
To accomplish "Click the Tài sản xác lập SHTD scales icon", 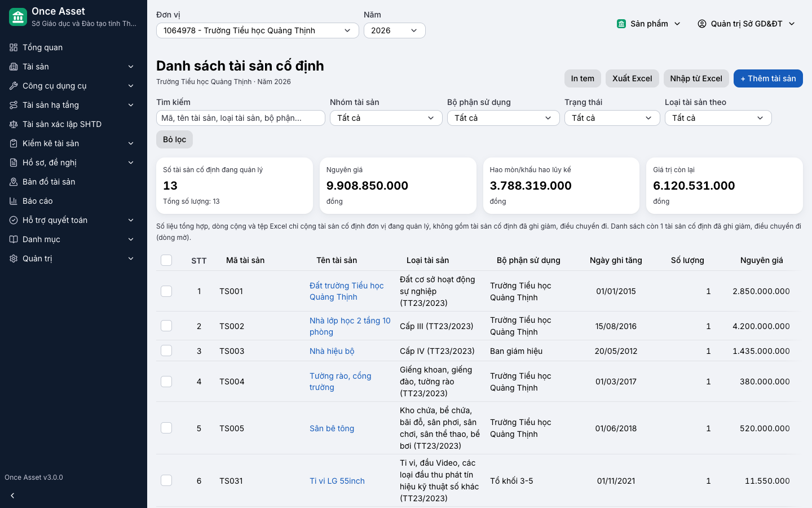I will tap(14, 124).
